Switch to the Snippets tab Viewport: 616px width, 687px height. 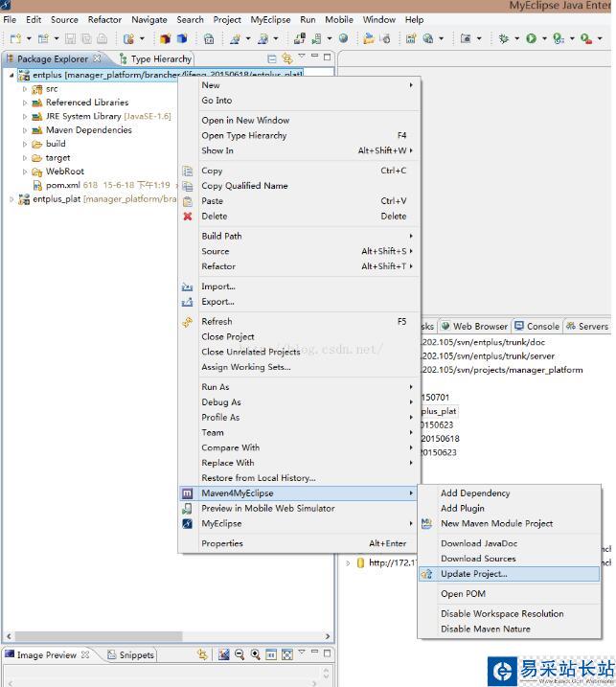point(131,655)
